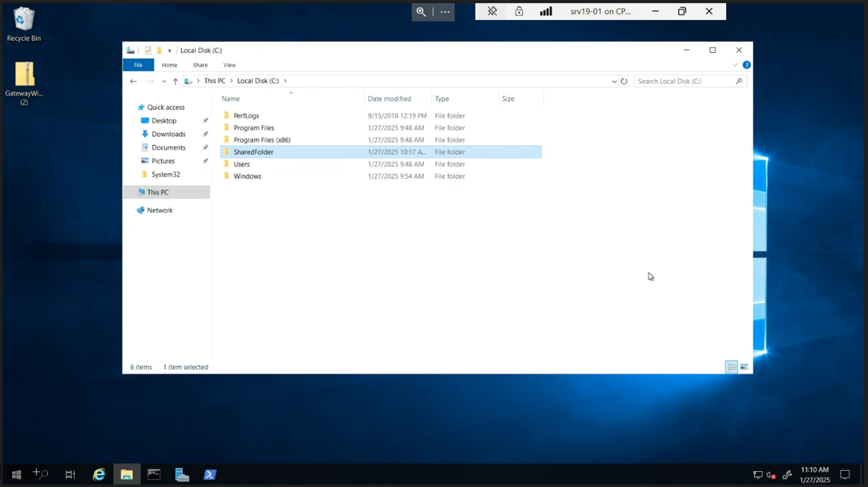Click the New Folder icon on the Quick Access Toolbar
Viewport: 868px width, 487px height.
click(x=159, y=50)
